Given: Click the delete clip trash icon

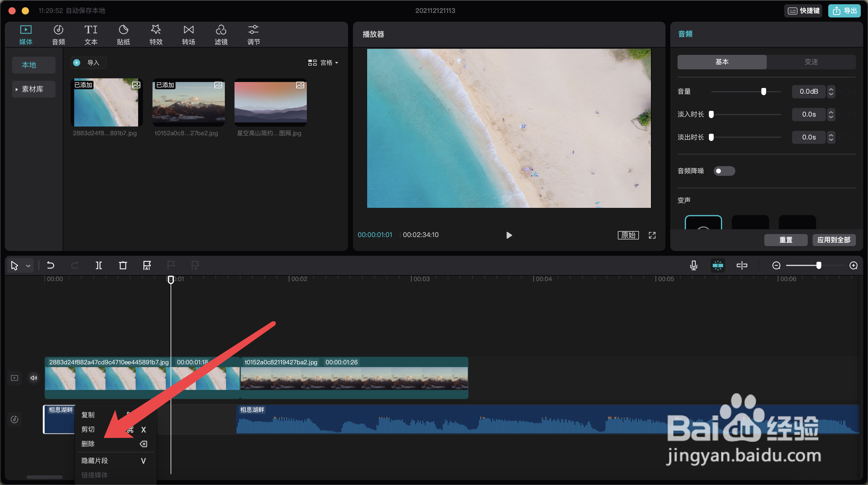Looking at the screenshot, I should (x=123, y=265).
